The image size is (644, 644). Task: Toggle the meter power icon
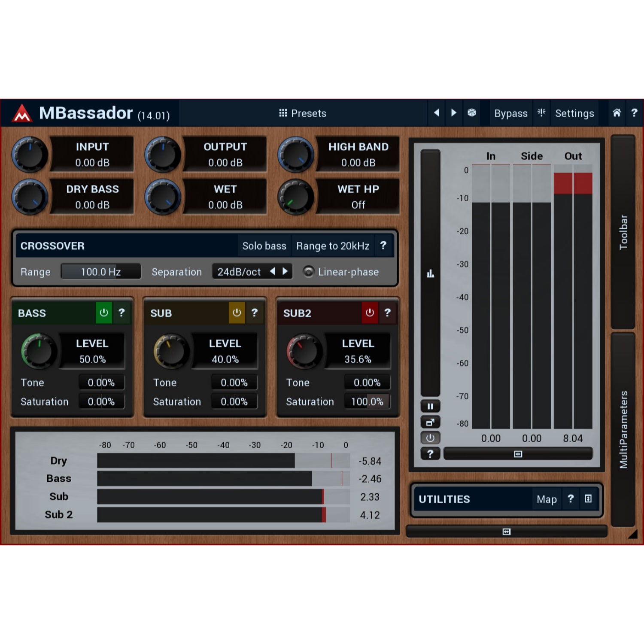(430, 438)
